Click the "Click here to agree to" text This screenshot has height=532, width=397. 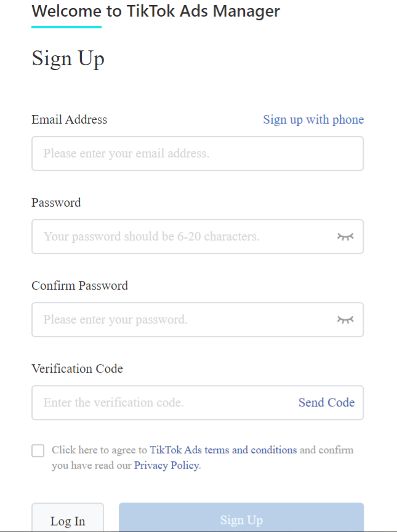click(x=99, y=450)
